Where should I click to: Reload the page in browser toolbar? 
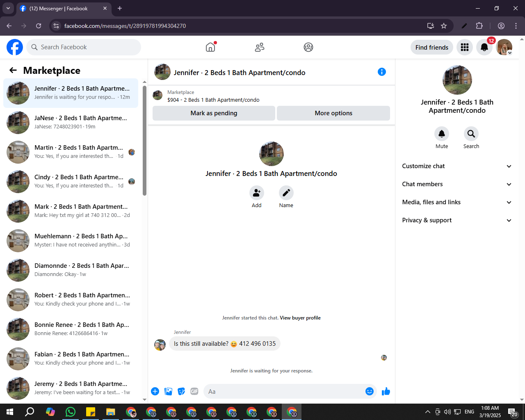pos(39,26)
